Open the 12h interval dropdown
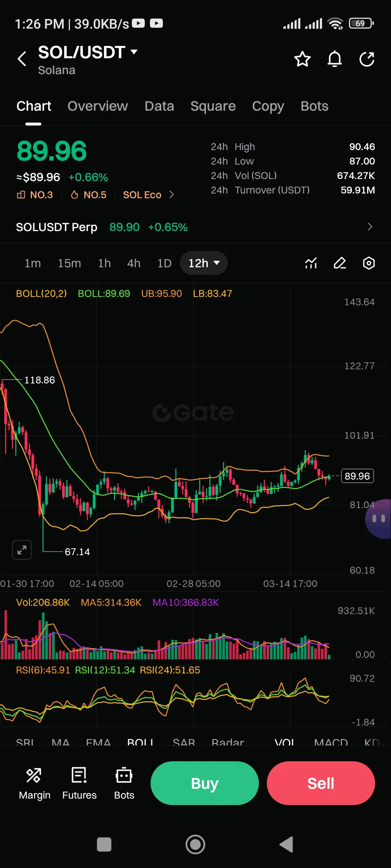Screen dimensions: 391x868 [x=204, y=263]
